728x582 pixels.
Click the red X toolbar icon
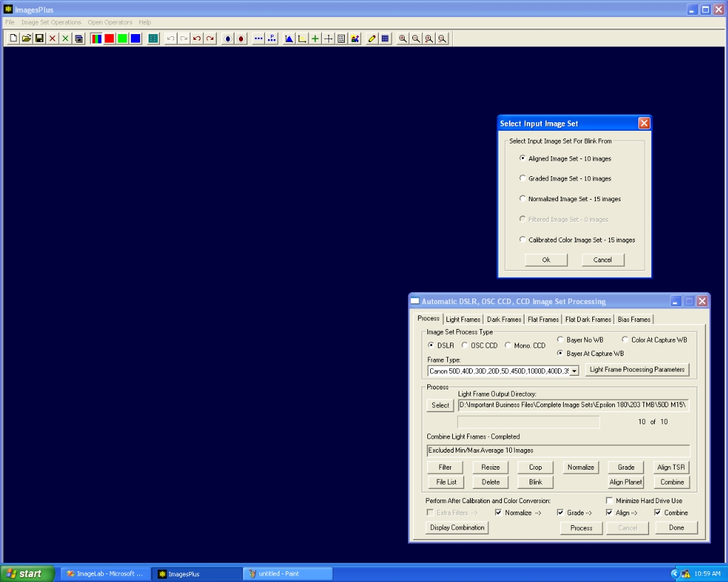(53, 38)
